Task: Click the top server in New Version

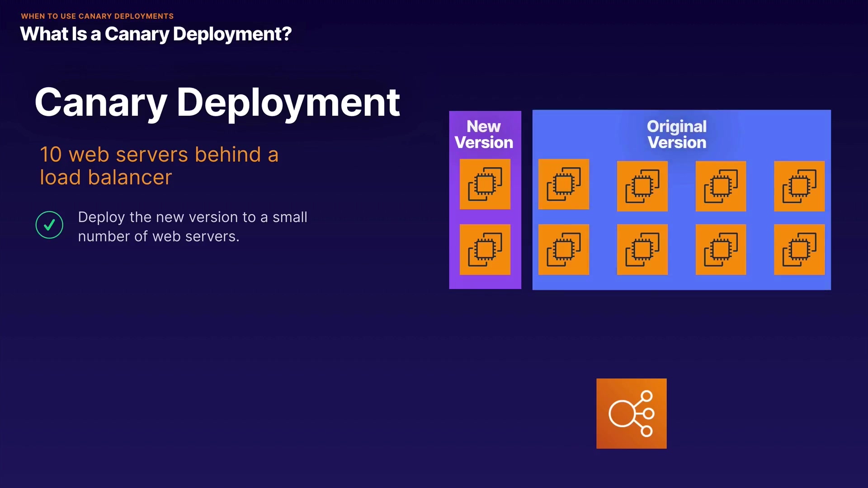Action: point(485,184)
